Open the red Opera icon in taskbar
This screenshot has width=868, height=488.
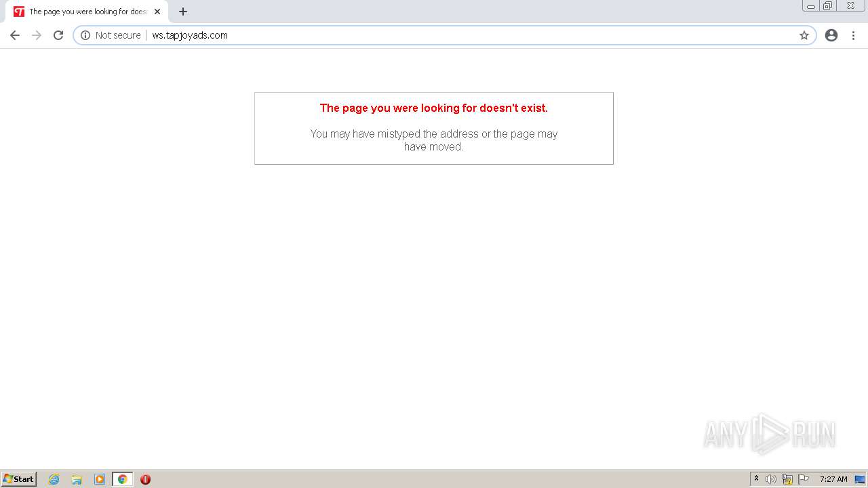pos(145,479)
